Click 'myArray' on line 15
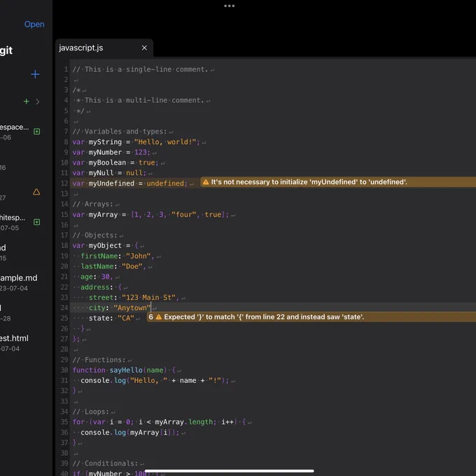Image resolution: width=476 pixels, height=476 pixels. [x=103, y=215]
